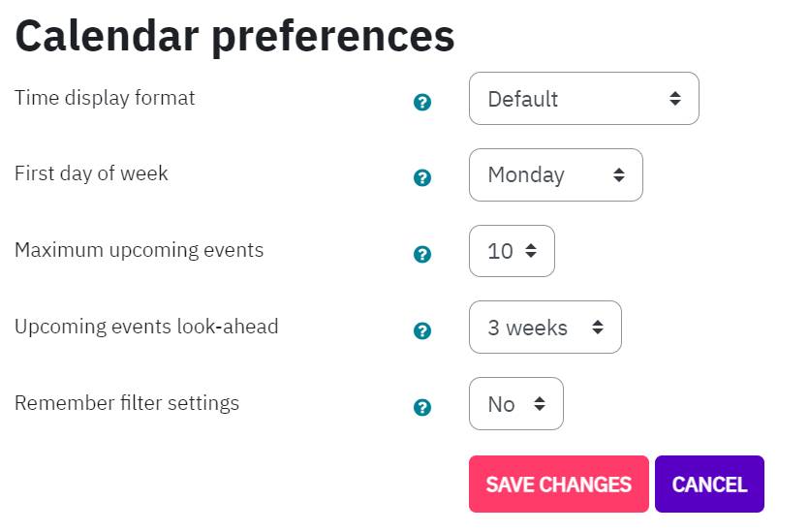Click the arrows next to 3 weeks

point(598,328)
